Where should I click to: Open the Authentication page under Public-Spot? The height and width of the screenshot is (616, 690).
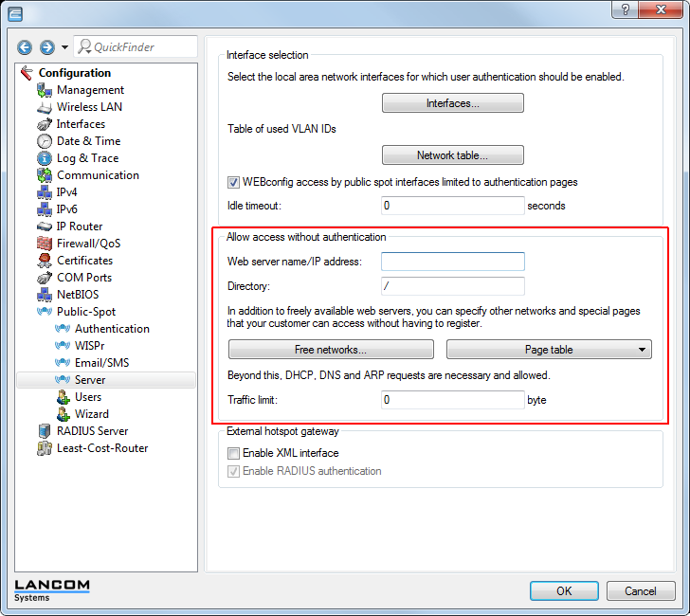tap(112, 329)
